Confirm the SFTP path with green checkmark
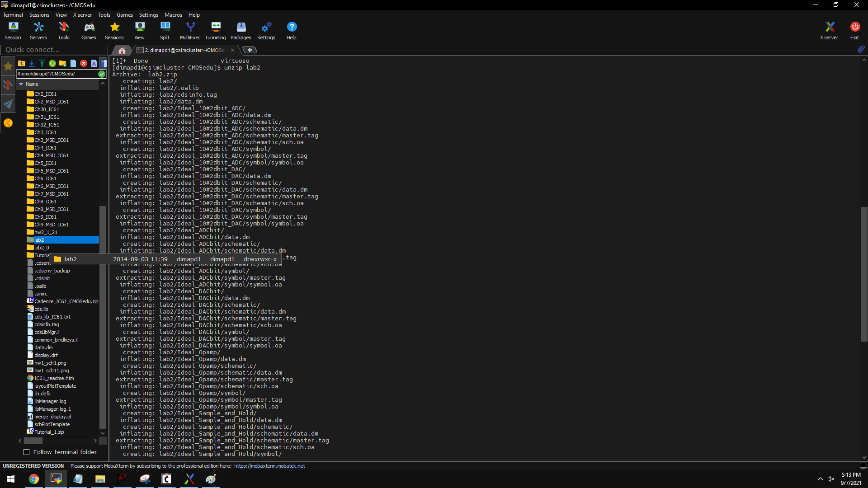Image resolution: width=868 pixels, height=488 pixels. pyautogui.click(x=102, y=74)
